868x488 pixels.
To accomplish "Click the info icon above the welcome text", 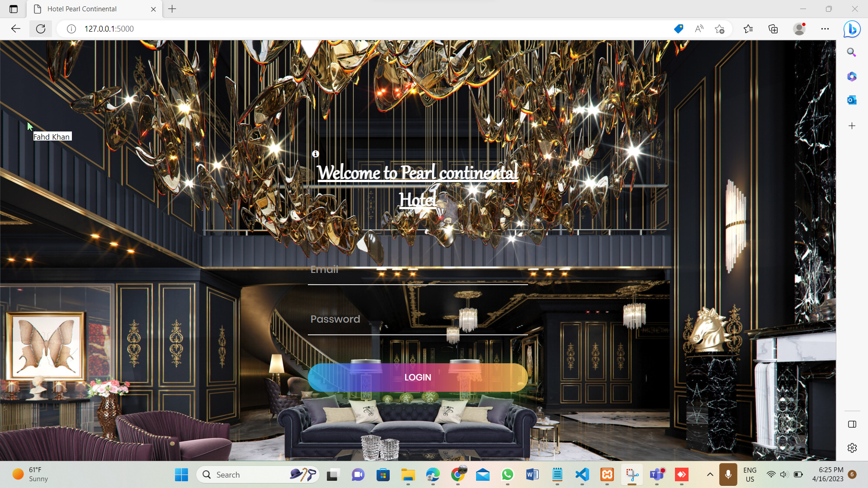I will tap(315, 154).
